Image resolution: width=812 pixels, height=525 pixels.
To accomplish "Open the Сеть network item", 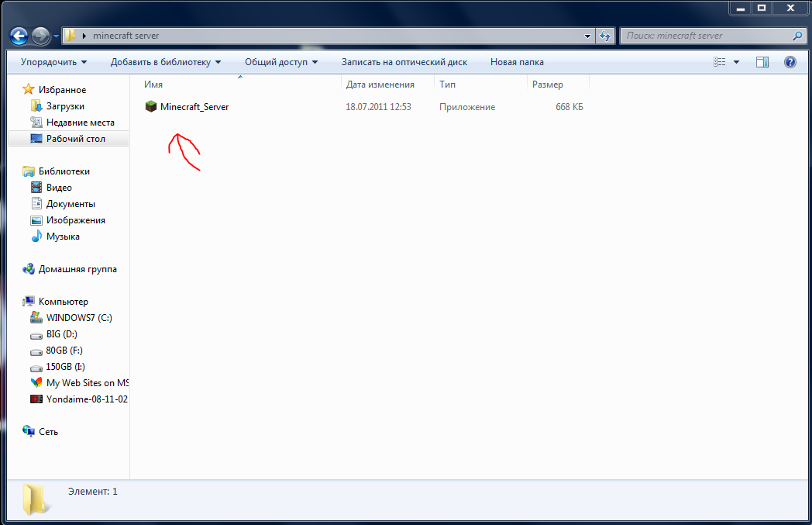I will tap(48, 431).
